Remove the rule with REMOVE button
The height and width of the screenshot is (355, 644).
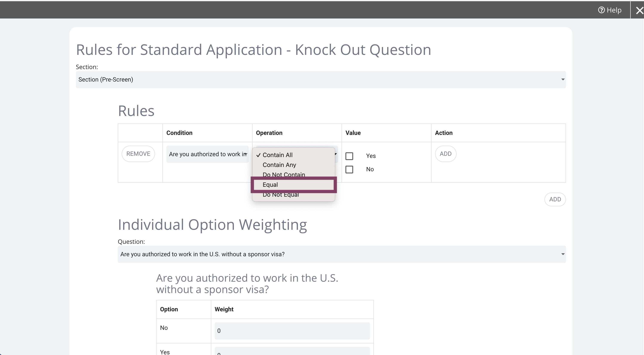(138, 154)
